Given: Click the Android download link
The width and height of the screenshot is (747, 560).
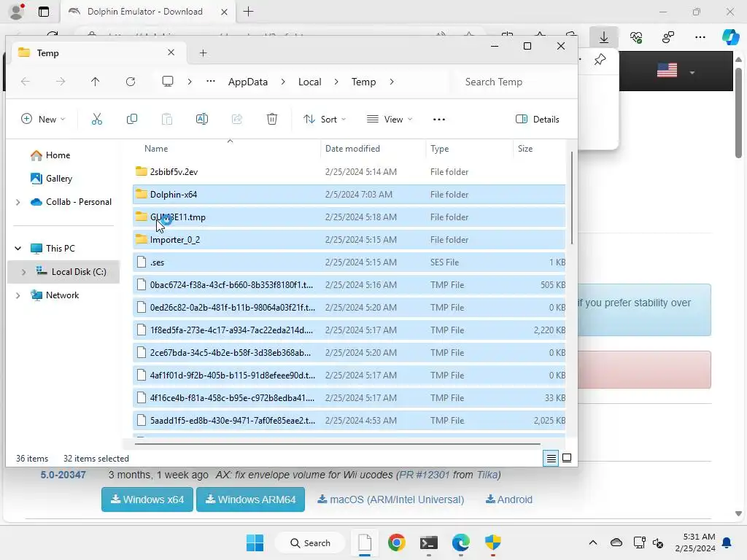Looking at the screenshot, I should point(508,499).
